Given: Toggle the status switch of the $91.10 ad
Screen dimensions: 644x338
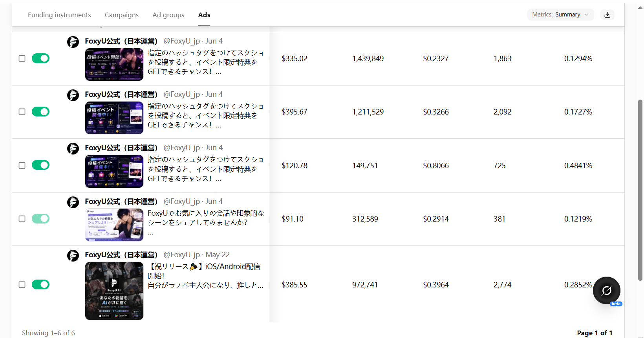Looking at the screenshot, I should pyautogui.click(x=40, y=218).
